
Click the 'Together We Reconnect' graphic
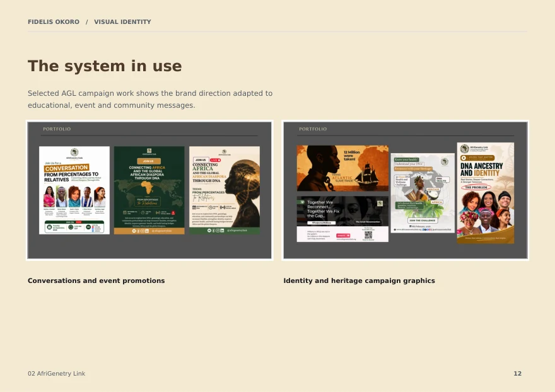(342, 219)
